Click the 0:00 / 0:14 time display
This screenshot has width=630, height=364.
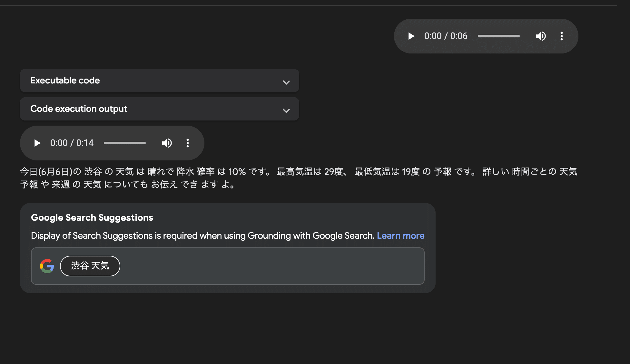coord(72,143)
